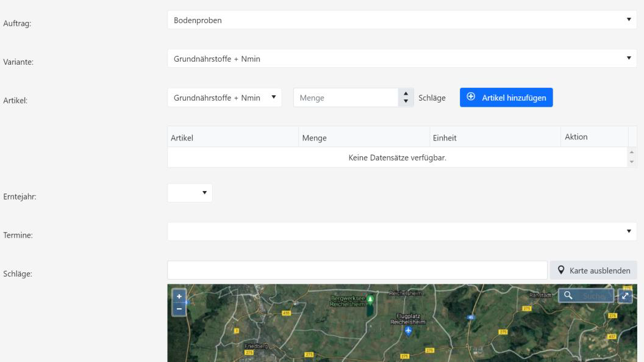Decrease the Menge value with down arrow
This screenshot has height=362, width=644.
click(x=406, y=101)
